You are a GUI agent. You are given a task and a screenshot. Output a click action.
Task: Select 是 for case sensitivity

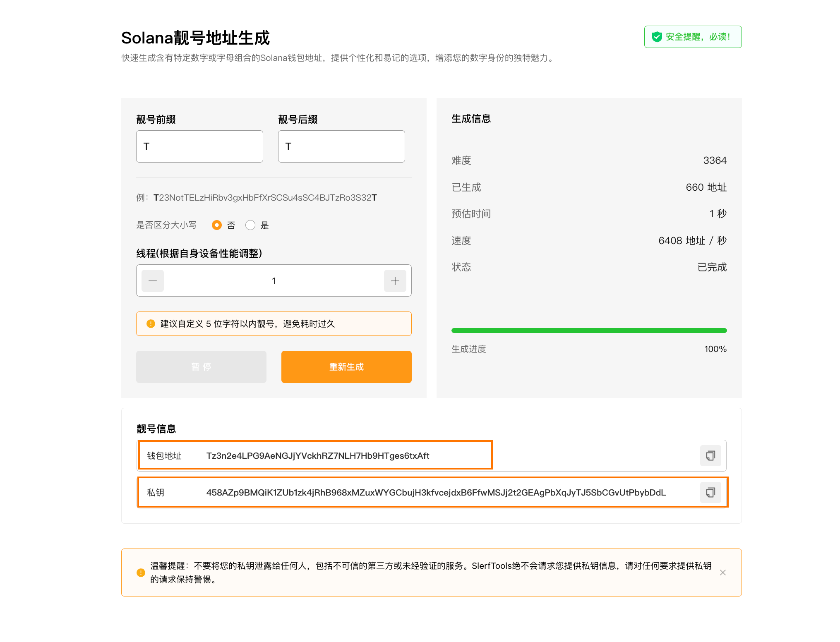[x=250, y=225]
